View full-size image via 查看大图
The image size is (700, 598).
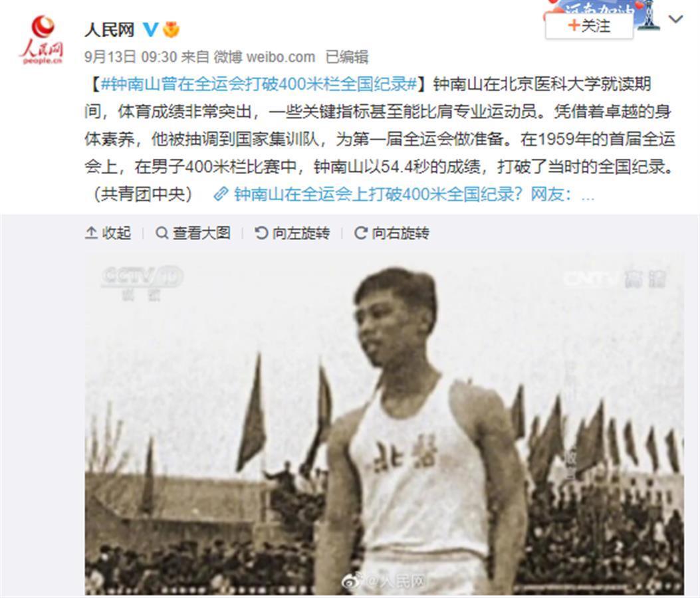coord(193,233)
